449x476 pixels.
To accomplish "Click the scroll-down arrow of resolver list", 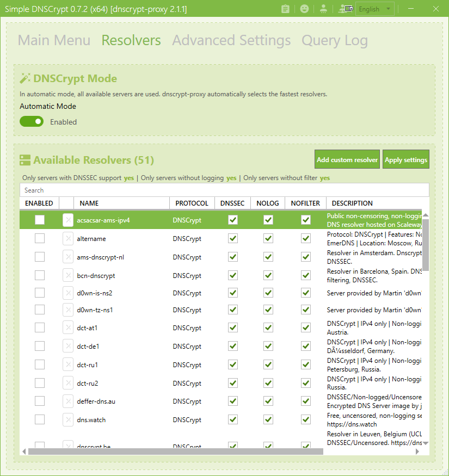I will click(x=426, y=443).
